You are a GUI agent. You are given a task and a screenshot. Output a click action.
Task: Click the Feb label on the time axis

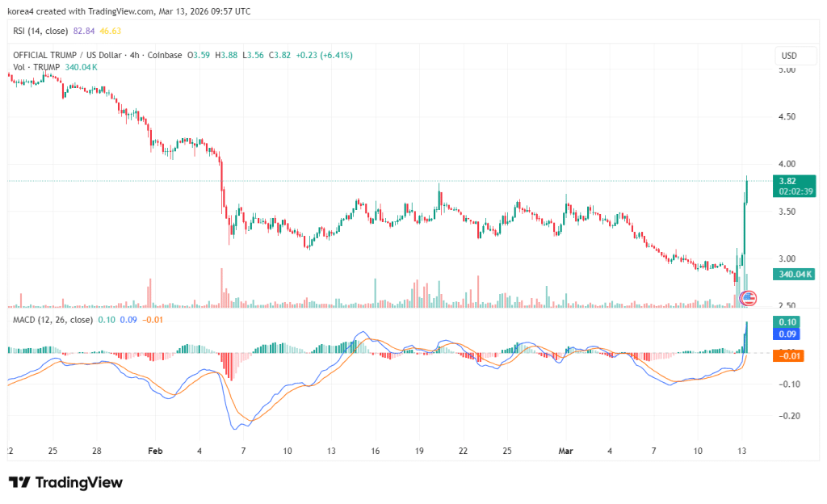(155, 451)
